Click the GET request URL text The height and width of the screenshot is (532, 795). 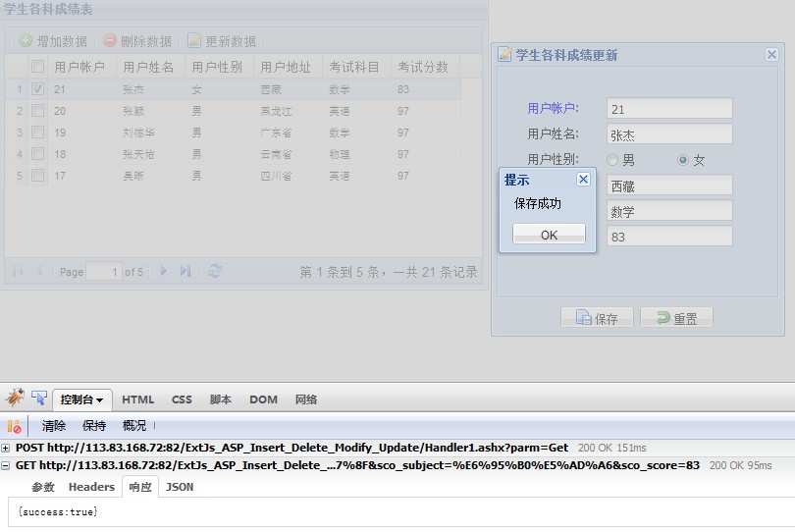357,465
